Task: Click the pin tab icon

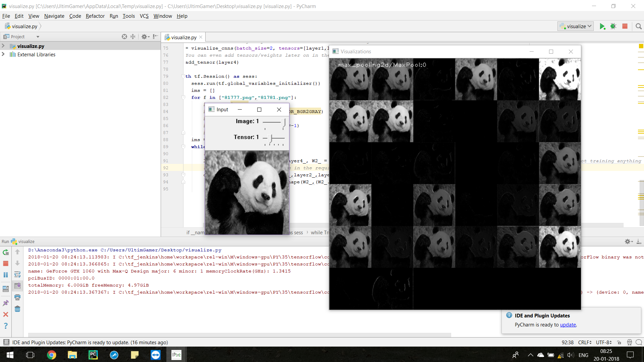Action: [6, 303]
